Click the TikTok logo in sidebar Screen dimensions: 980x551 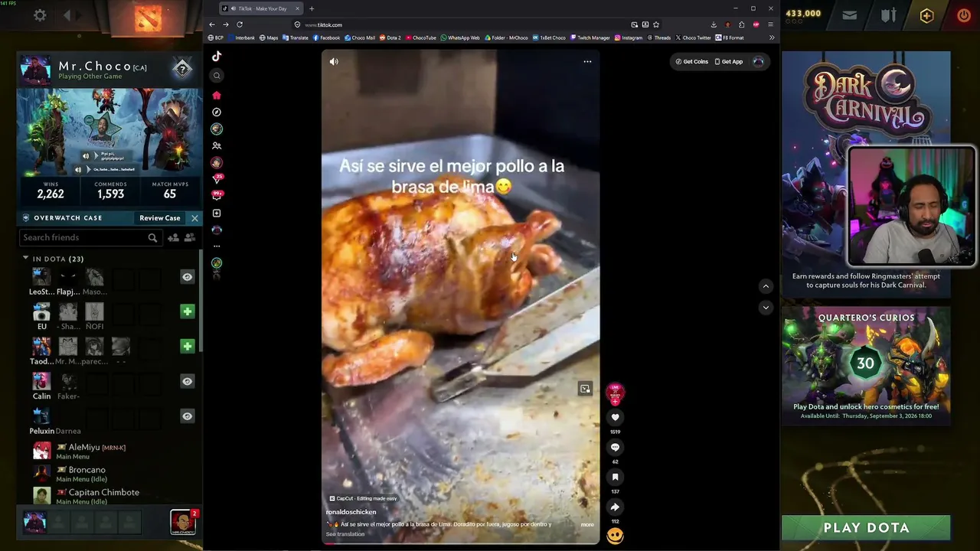point(217,56)
